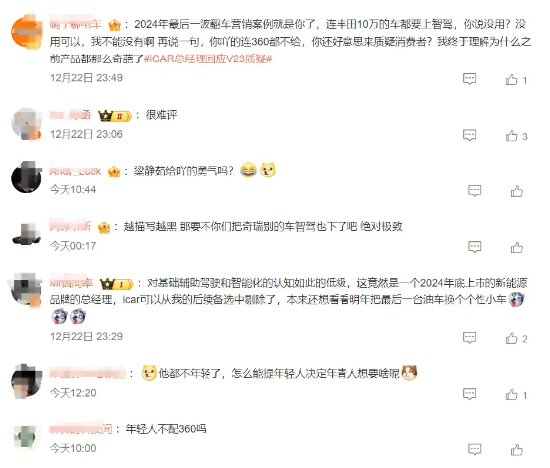Like the 越描写越黑 comment from 今天00:17
This screenshot has width=550, height=468.
pos(517,247)
